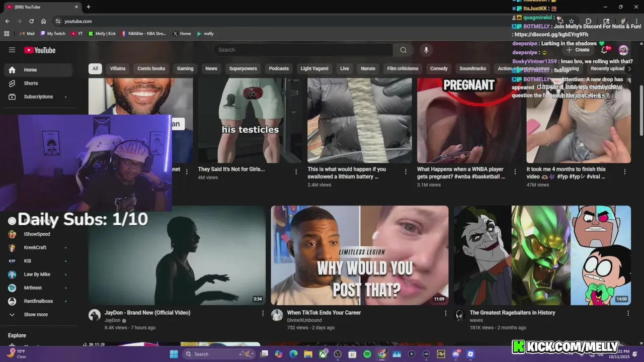
Task: Start voice search with microphone icon
Action: 426,50
